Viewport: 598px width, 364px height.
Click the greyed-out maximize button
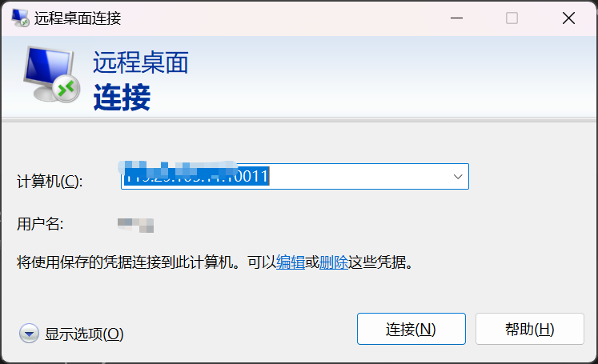click(x=512, y=18)
